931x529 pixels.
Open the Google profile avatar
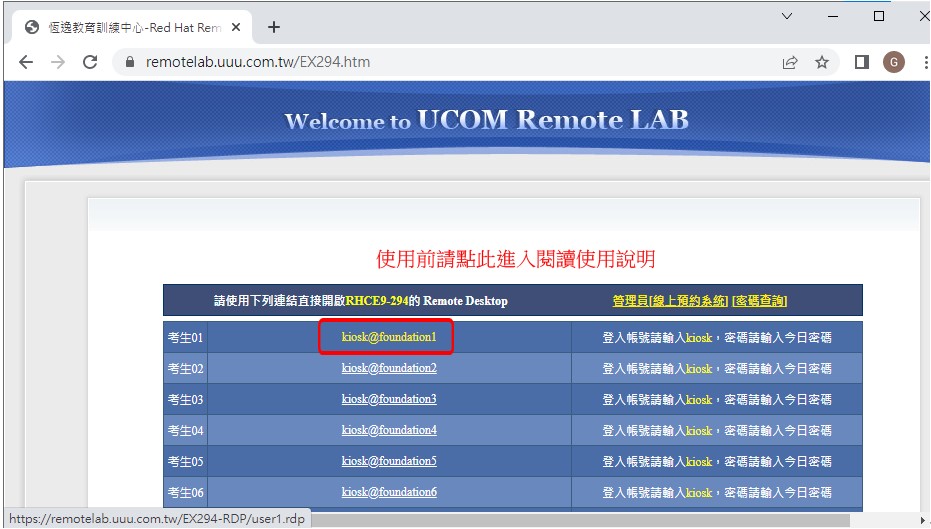point(893,62)
